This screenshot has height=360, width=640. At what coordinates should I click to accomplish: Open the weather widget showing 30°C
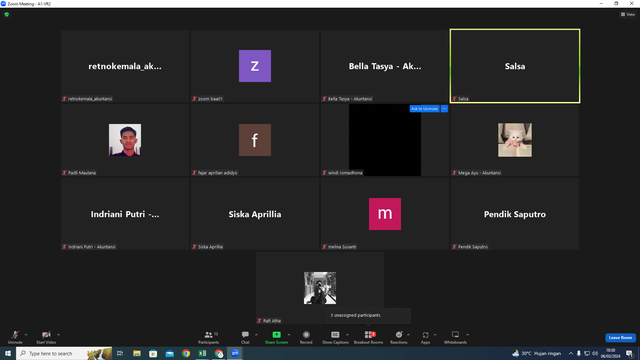(536, 353)
